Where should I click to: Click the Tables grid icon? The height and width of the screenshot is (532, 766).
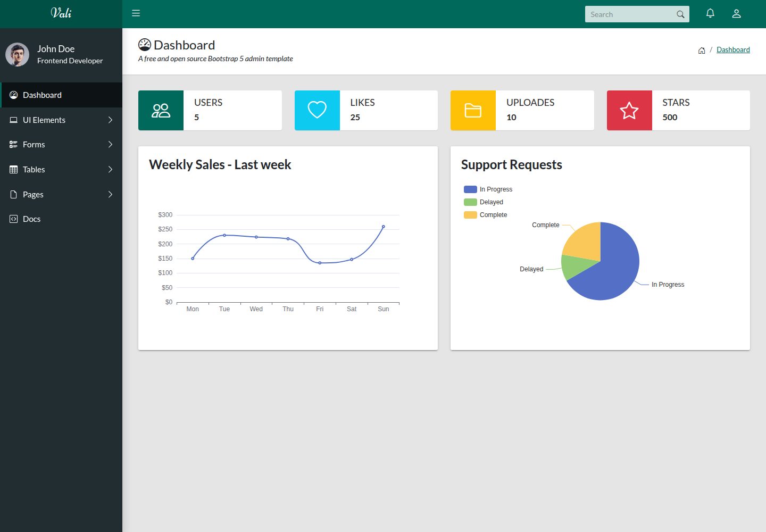(x=14, y=169)
